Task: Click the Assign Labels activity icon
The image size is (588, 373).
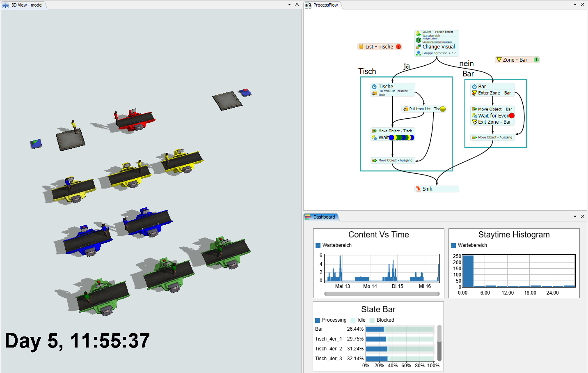Action: tap(418, 40)
